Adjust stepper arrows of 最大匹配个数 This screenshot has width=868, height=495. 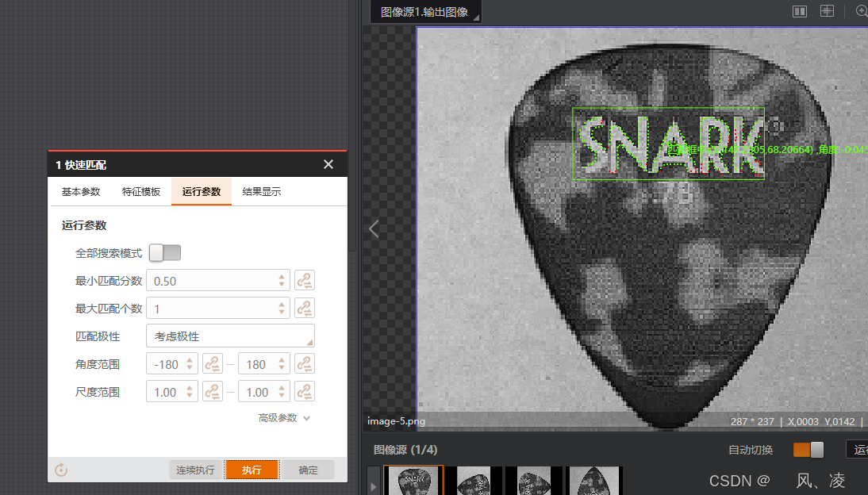pos(282,309)
